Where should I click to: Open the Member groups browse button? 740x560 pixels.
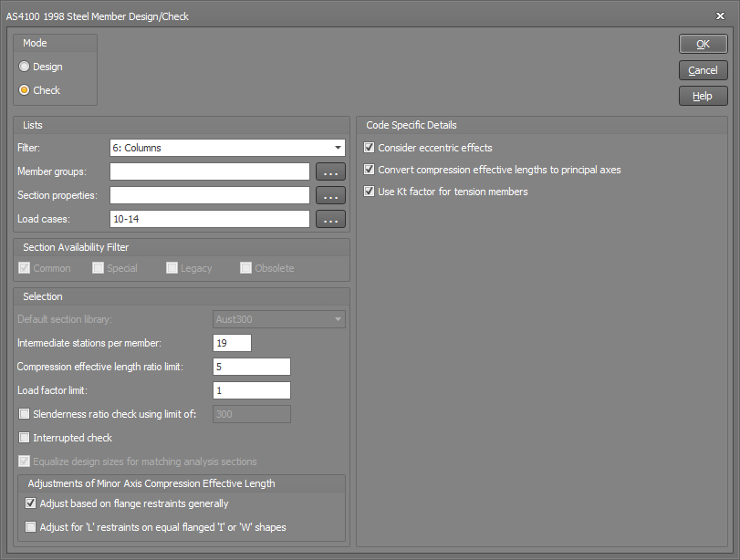[330, 171]
